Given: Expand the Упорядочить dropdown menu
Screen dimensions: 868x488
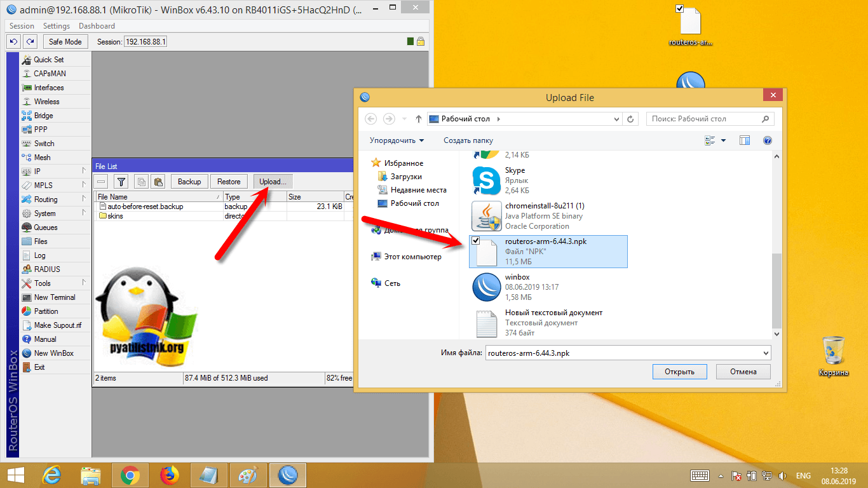Looking at the screenshot, I should pos(397,140).
